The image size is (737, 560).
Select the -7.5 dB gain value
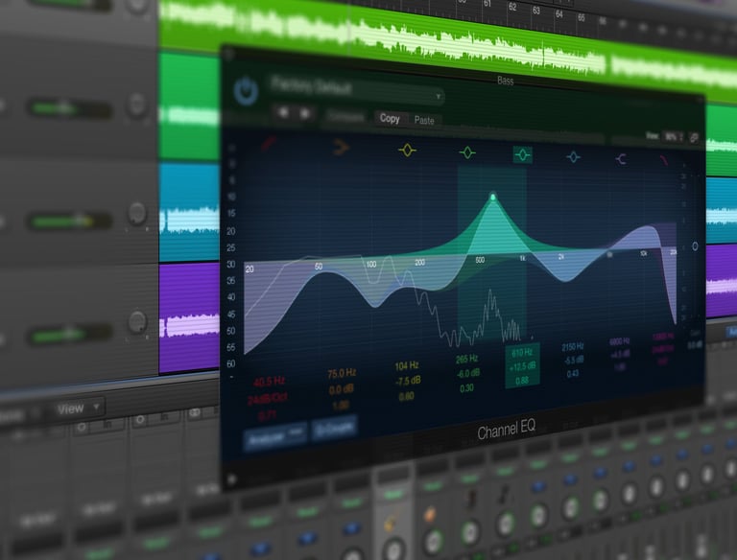[x=408, y=381]
